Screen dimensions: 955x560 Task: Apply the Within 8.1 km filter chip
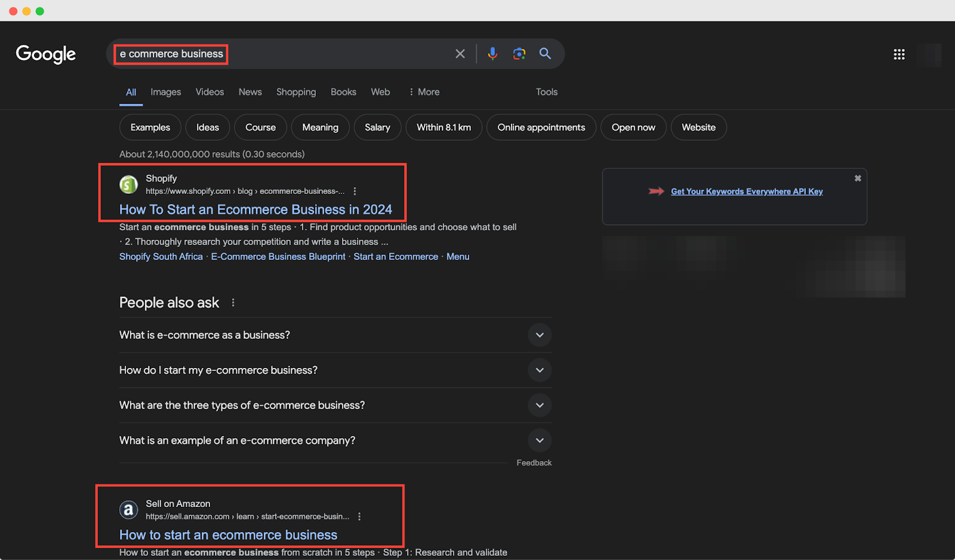click(x=444, y=128)
